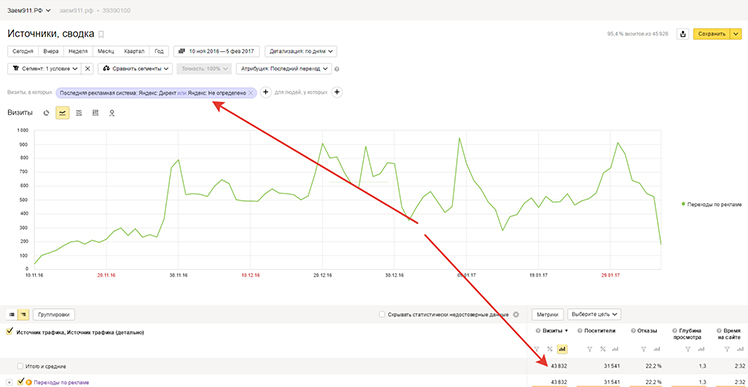Uncheck the traffic source column checkbox
The image size is (748, 387).
(9, 332)
